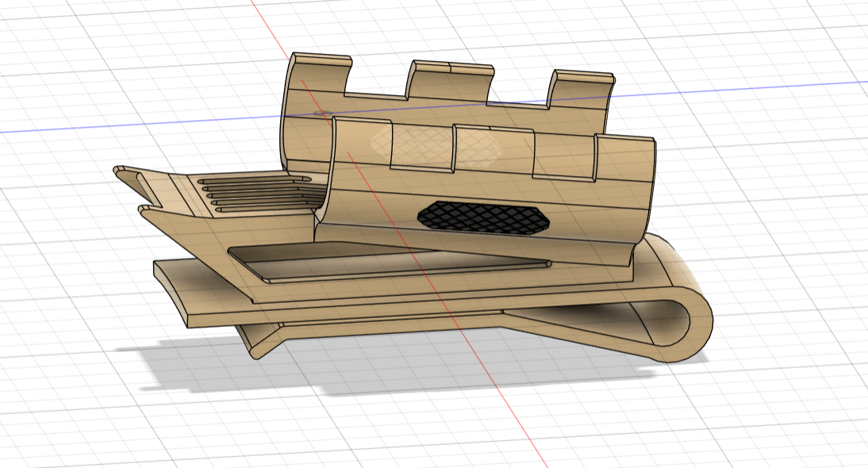
Task: Select the dark diamond-mesh cutout on the cradle
Action: pyautogui.click(x=484, y=217)
